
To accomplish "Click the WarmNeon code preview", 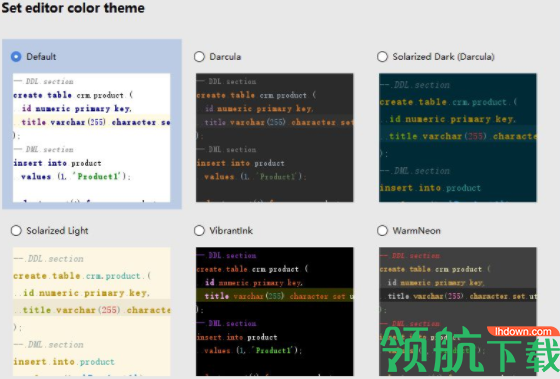I will pyautogui.click(x=458, y=311).
